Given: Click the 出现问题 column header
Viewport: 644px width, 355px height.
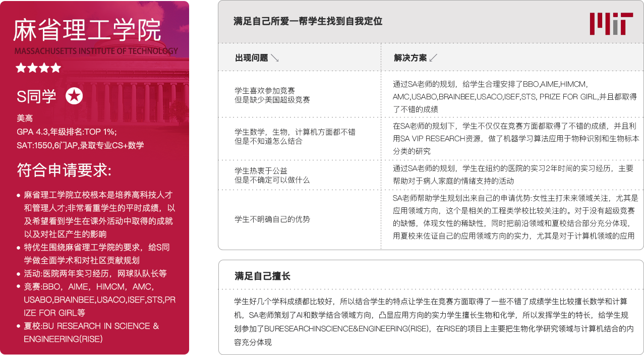Looking at the screenshot, I should (251, 57).
